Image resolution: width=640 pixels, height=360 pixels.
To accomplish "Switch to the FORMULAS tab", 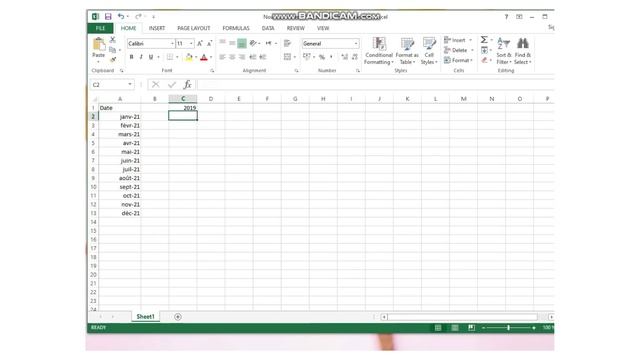I will [236, 28].
